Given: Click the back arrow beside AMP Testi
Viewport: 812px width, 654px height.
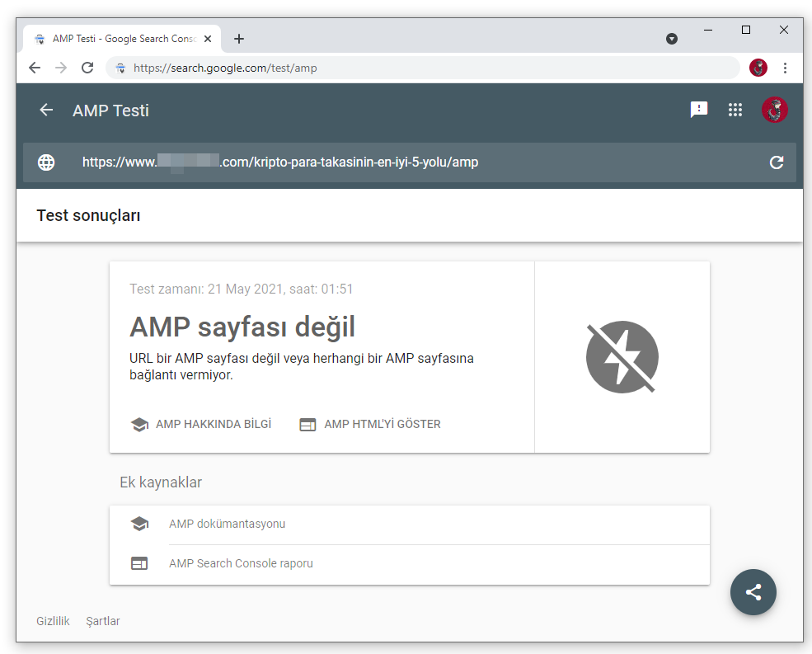Looking at the screenshot, I should coord(46,111).
